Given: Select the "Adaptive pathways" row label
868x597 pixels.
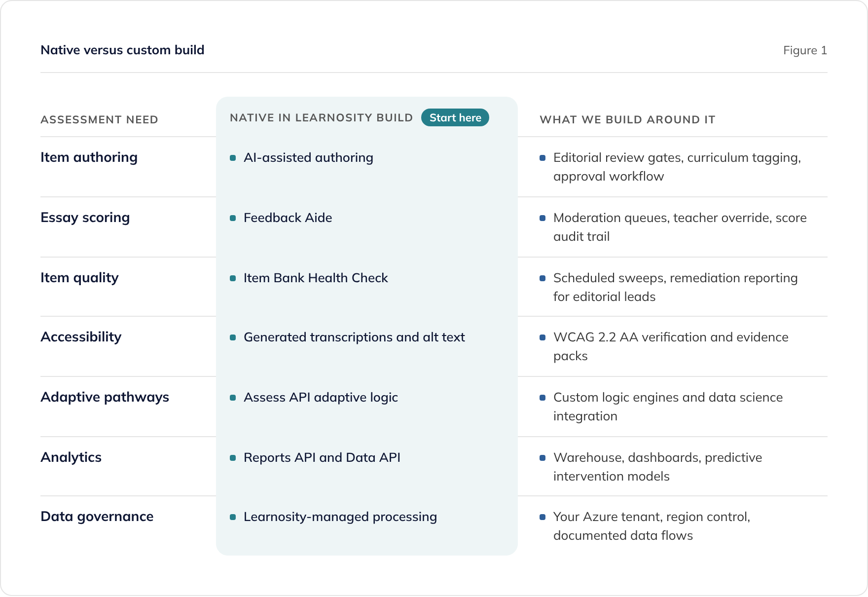Looking at the screenshot, I should [x=105, y=397].
